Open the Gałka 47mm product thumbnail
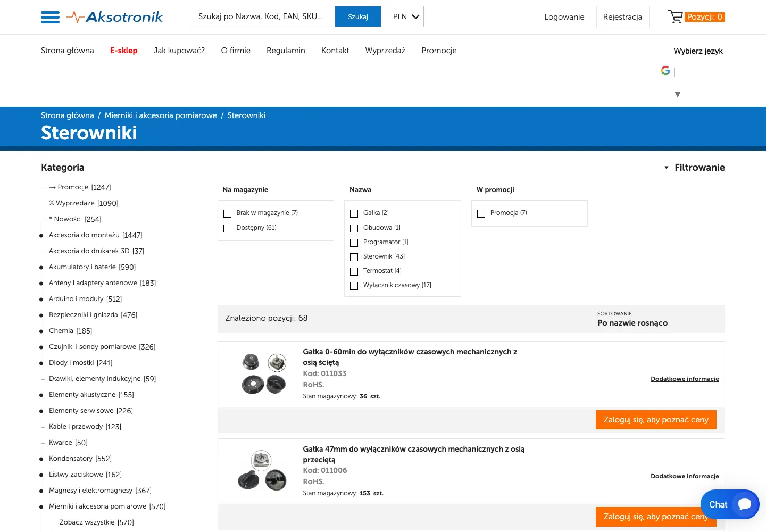766x532 pixels. pyautogui.click(x=262, y=471)
